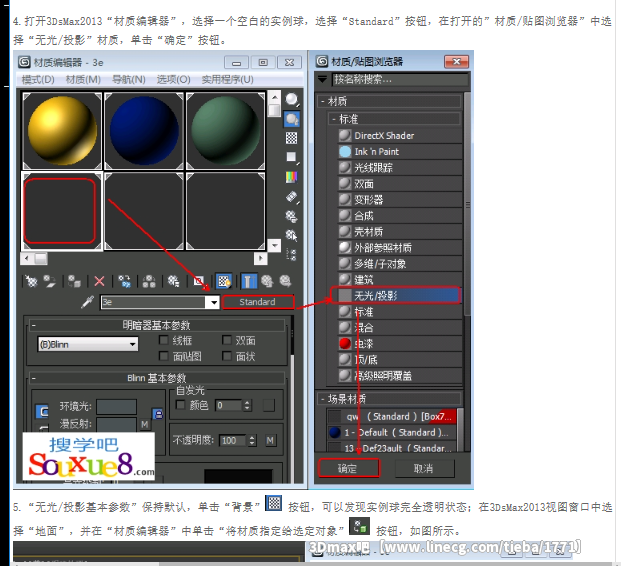The width and height of the screenshot is (621, 566).
Task: Collapse the 明暗器基本参数 rollout
Action: point(157,325)
